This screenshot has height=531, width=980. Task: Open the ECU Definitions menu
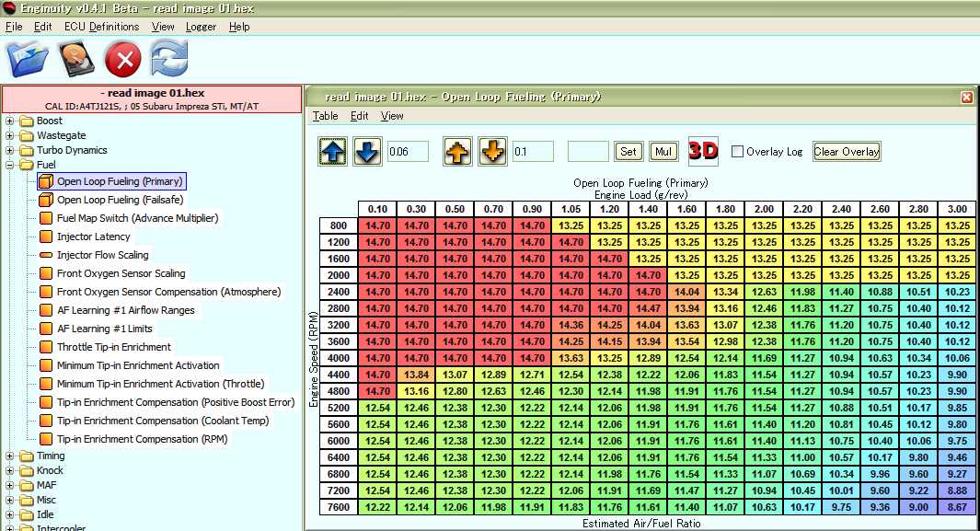point(101,27)
